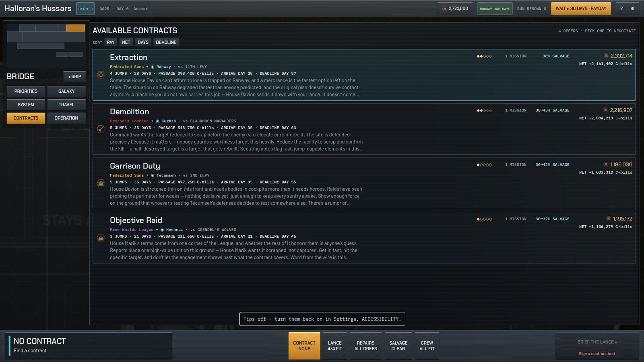Click the Extraction contract type icon
This screenshot has height=362, width=644.
pyautogui.click(x=101, y=74)
